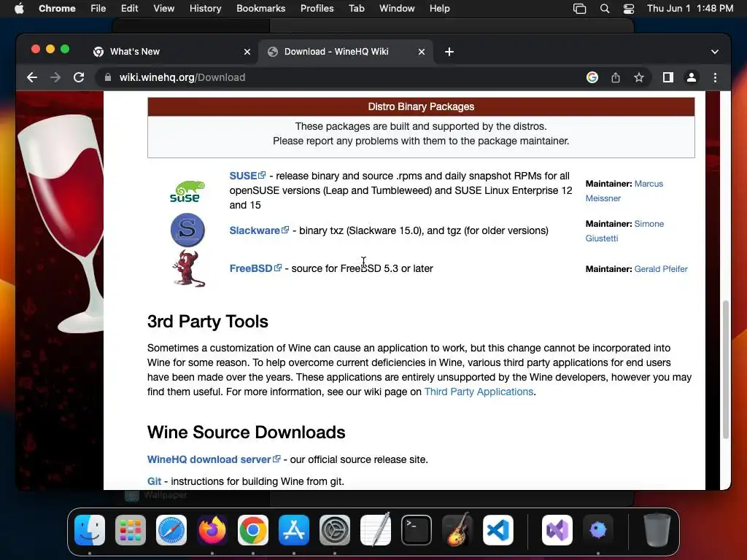Viewport: 747px width, 560px height.
Task: Close the What's New tab
Action: 247,52
